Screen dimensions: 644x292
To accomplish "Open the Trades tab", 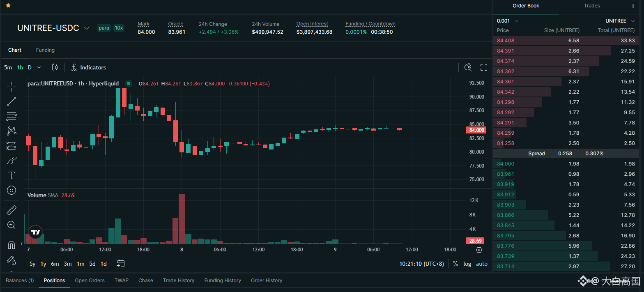I will [592, 6].
